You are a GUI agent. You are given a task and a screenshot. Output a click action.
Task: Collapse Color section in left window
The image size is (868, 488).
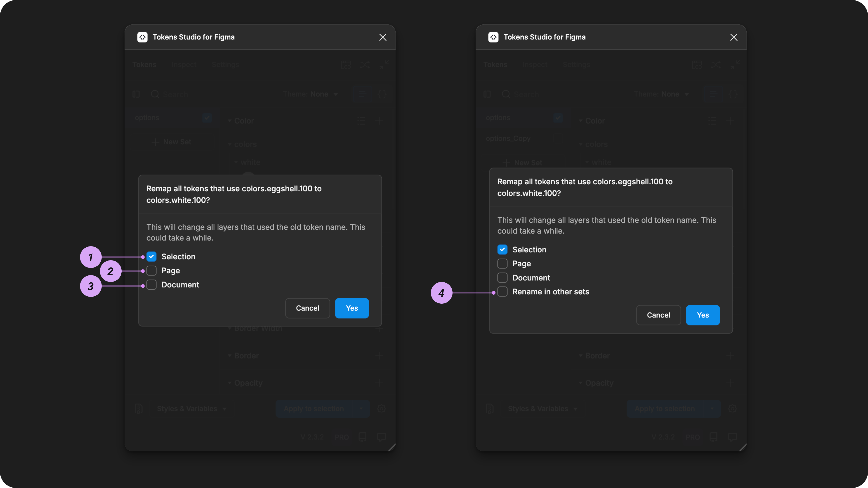click(241, 121)
